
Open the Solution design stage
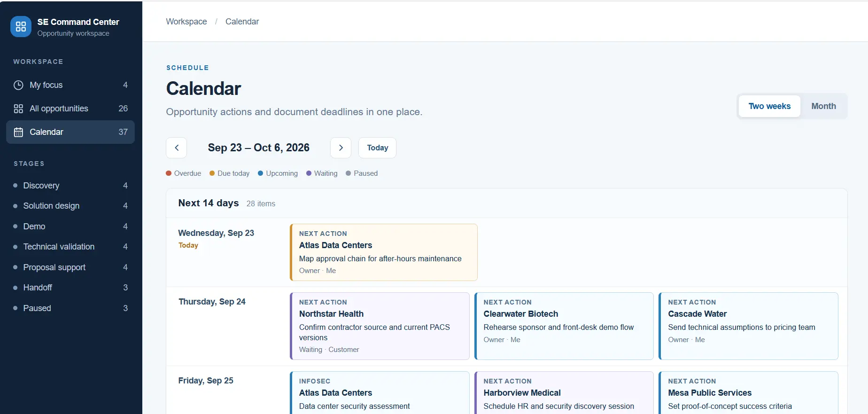click(70, 206)
